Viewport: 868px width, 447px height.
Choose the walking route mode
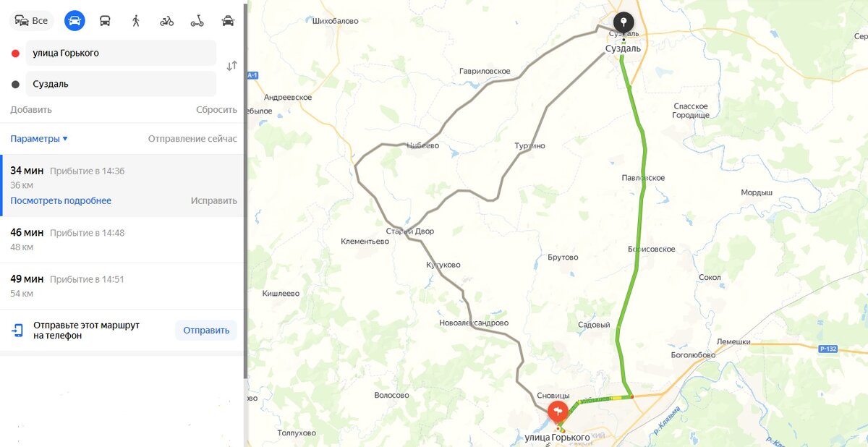136,20
